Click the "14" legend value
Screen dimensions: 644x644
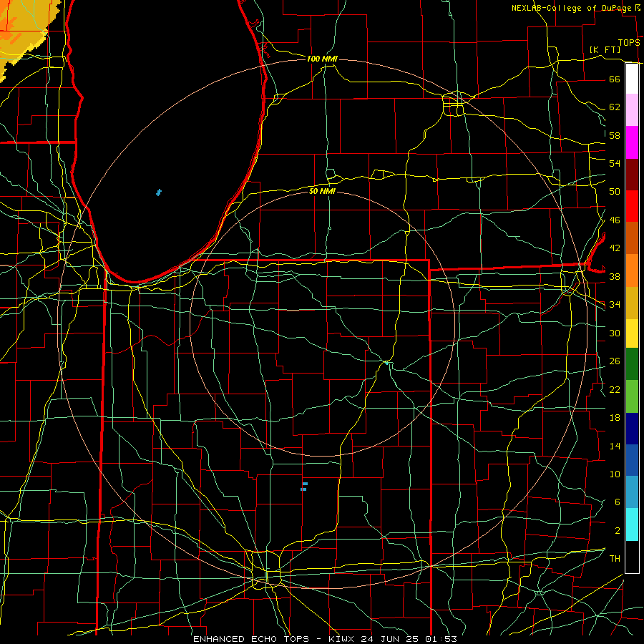615,446
